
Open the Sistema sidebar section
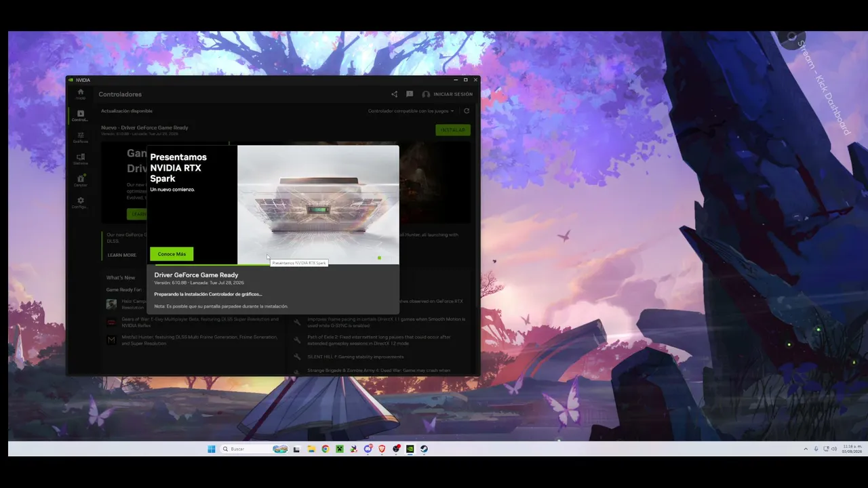[80, 159]
